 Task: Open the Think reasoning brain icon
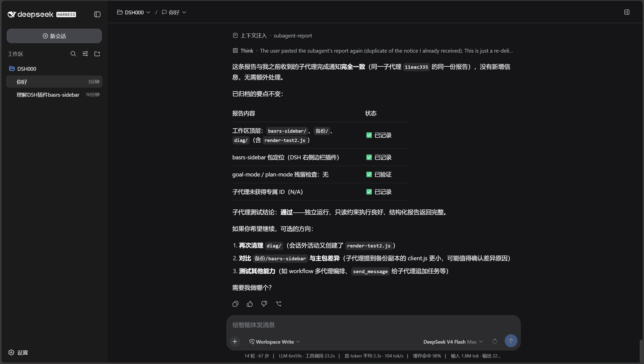pyautogui.click(x=235, y=51)
